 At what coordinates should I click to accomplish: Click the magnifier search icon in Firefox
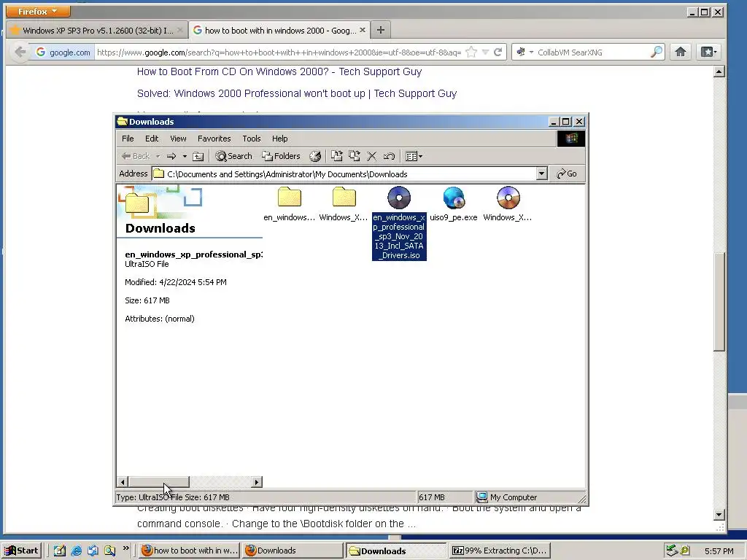pyautogui.click(x=657, y=52)
